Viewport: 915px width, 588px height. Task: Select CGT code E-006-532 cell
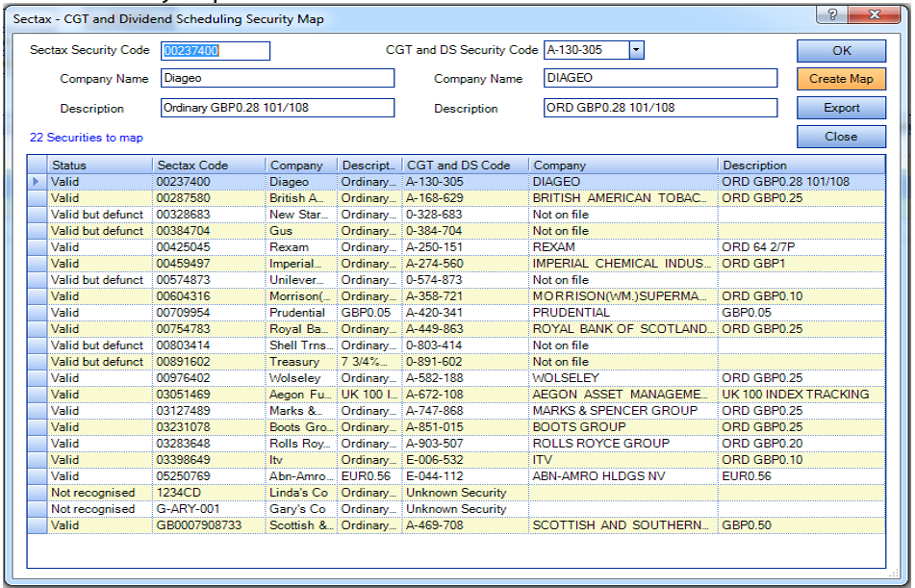[466, 460]
